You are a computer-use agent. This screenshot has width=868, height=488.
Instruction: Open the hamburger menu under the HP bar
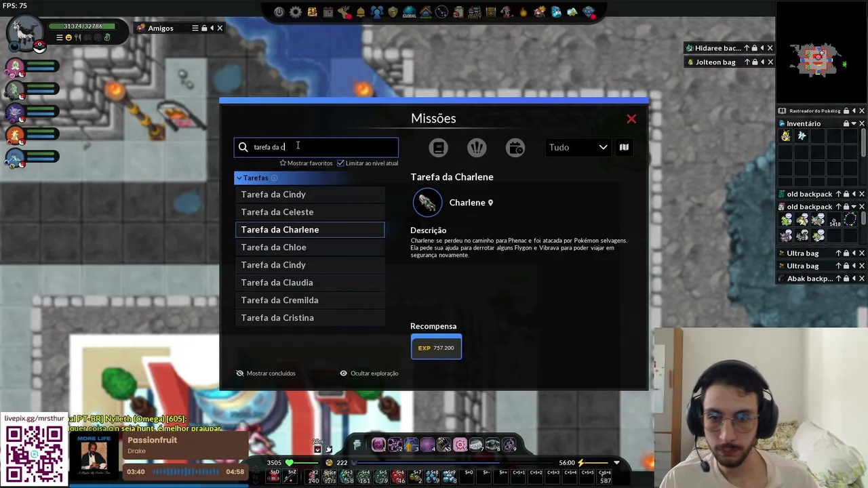click(59, 38)
